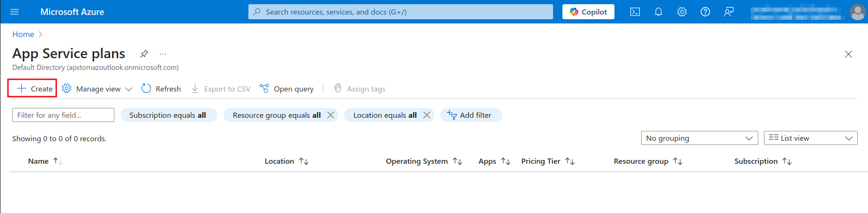Close the App Service plans blade
The width and height of the screenshot is (868, 213).
[x=848, y=54]
